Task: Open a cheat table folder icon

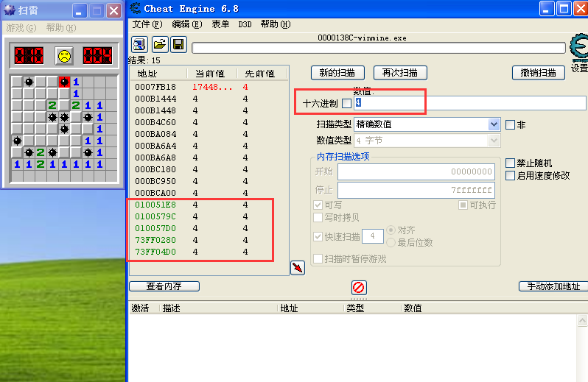Action: [x=160, y=45]
